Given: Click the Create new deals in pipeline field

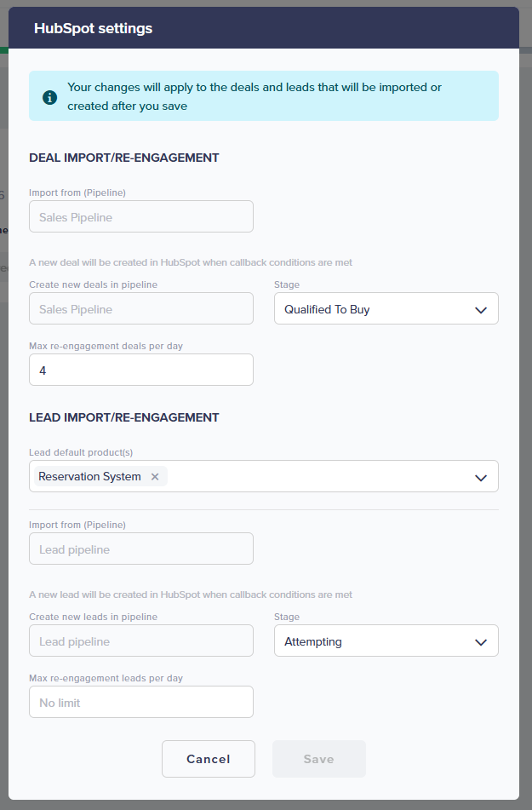Looking at the screenshot, I should coord(141,309).
